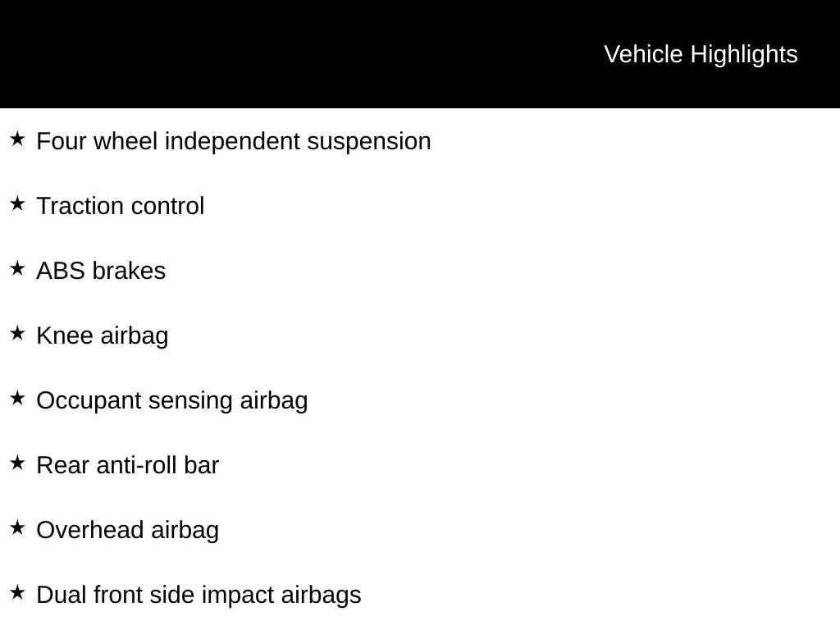Image resolution: width=840 pixels, height=630 pixels.
Task: Click the Vehicle Highlights heading
Action: 701,55
